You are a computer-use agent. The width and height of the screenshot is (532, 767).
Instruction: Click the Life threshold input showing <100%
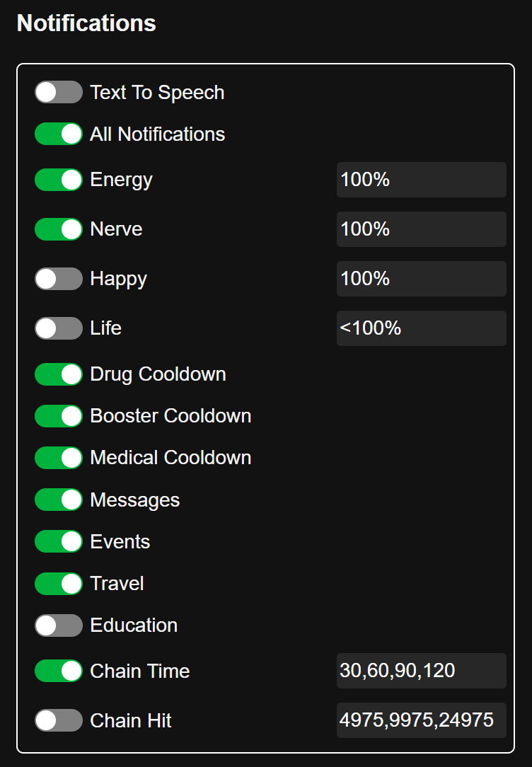coord(421,328)
